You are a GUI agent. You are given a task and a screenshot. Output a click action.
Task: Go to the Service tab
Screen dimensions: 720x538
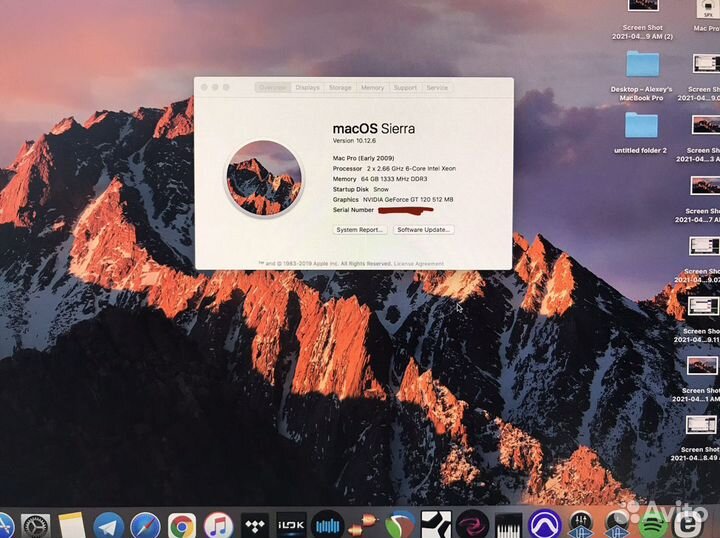437,87
